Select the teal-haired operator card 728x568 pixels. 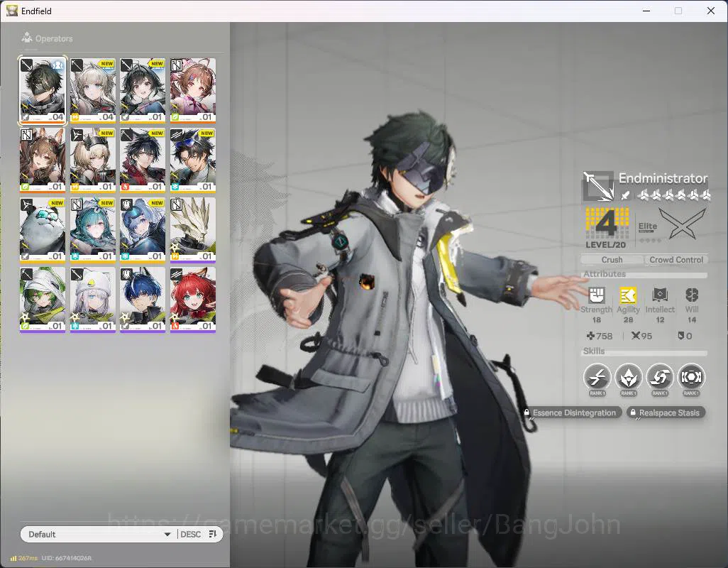point(93,230)
